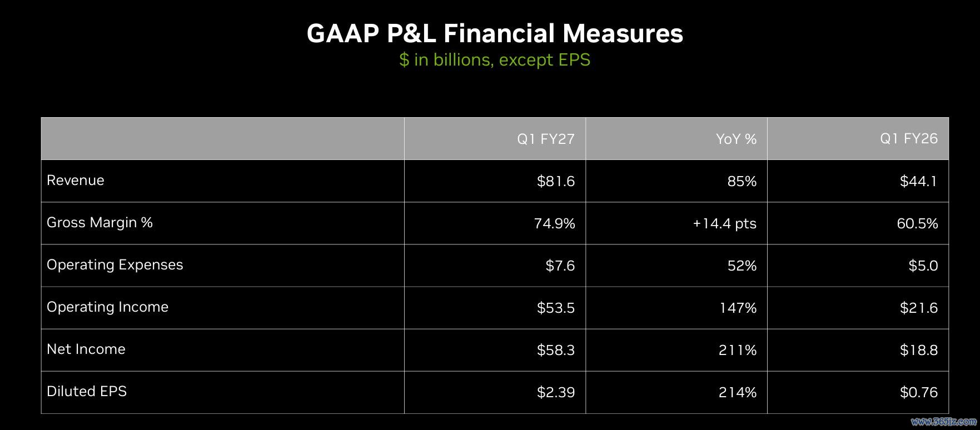Click the $0.76 prior-year EPS value
Image resolution: width=980 pixels, height=430 pixels.
[919, 392]
